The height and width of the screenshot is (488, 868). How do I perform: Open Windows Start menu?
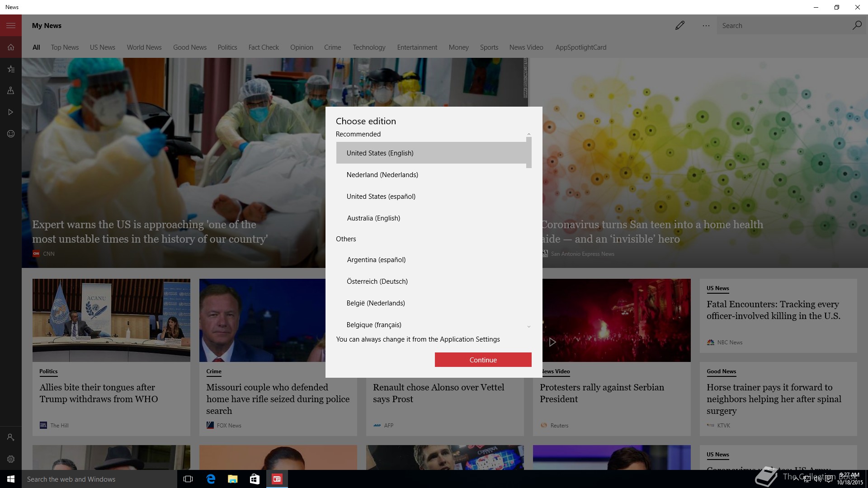click(11, 479)
